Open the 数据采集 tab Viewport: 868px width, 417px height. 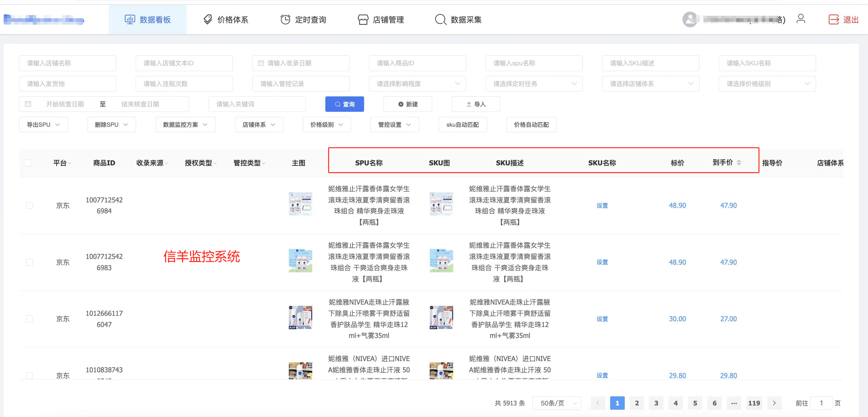pos(458,19)
